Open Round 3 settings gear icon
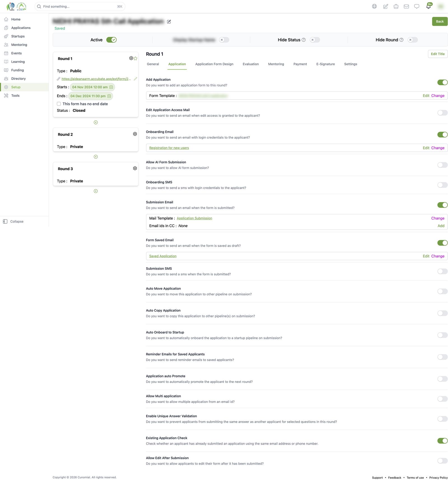The image size is (448, 481). tap(135, 168)
